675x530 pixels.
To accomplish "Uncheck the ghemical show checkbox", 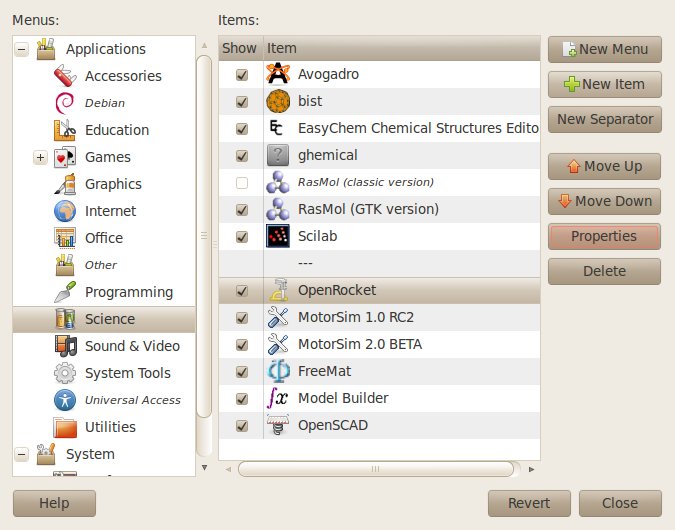I will pos(241,156).
